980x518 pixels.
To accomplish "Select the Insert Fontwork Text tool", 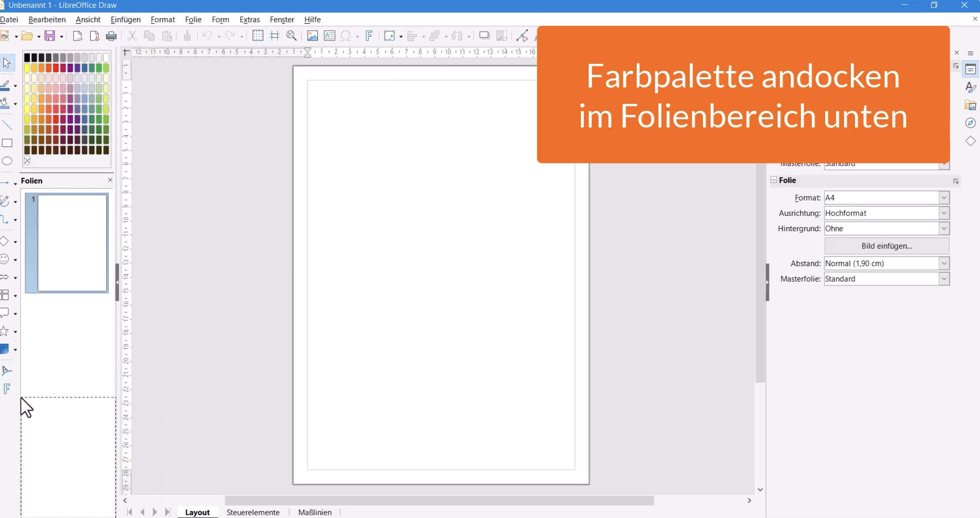I will [x=369, y=36].
